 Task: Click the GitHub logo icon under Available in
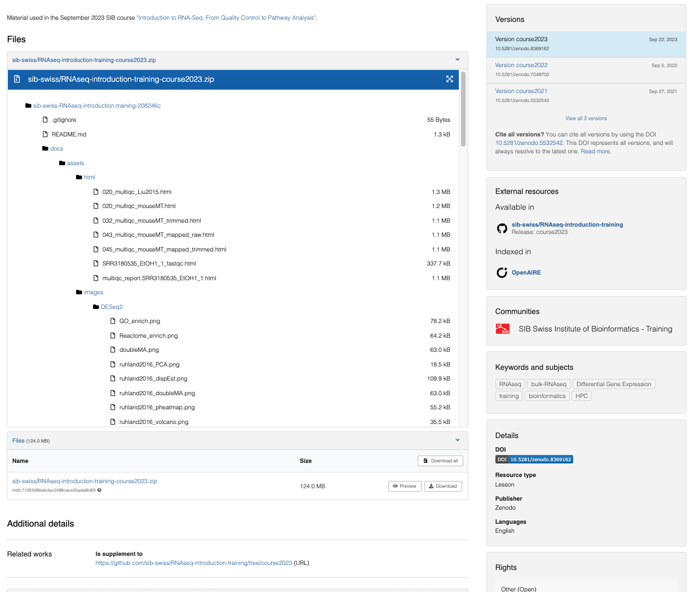[x=502, y=228]
